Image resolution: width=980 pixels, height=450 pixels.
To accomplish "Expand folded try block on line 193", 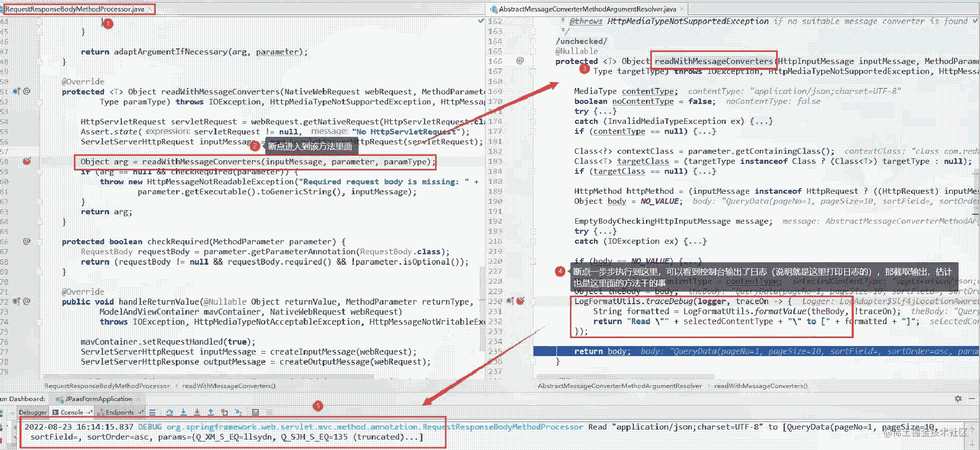I will pos(605,231).
